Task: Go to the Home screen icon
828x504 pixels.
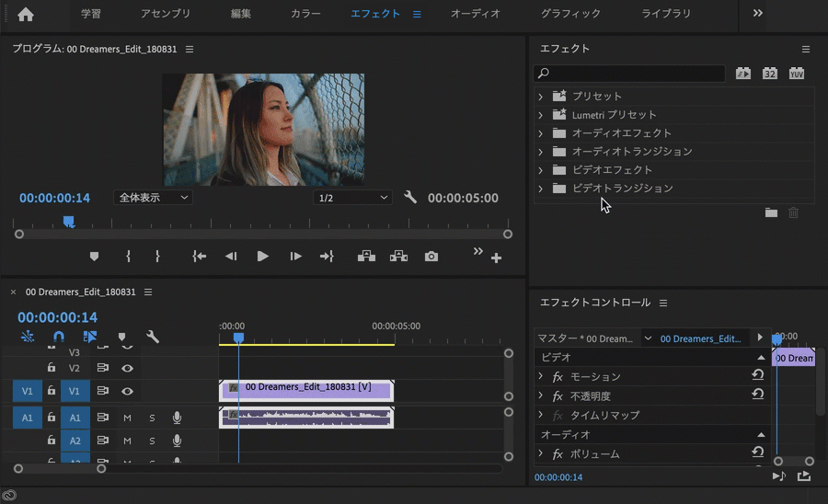Action: pos(26,14)
